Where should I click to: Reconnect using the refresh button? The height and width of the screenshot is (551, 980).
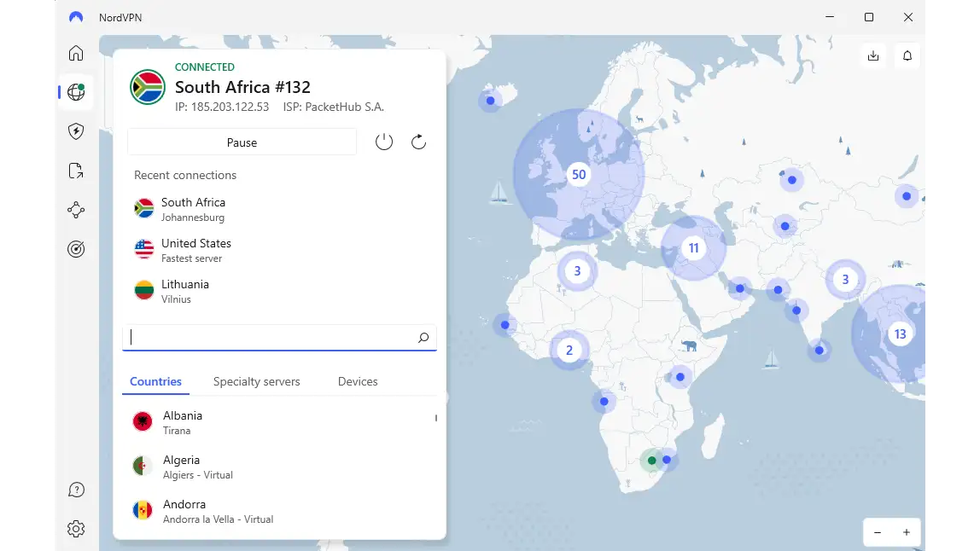(x=418, y=142)
